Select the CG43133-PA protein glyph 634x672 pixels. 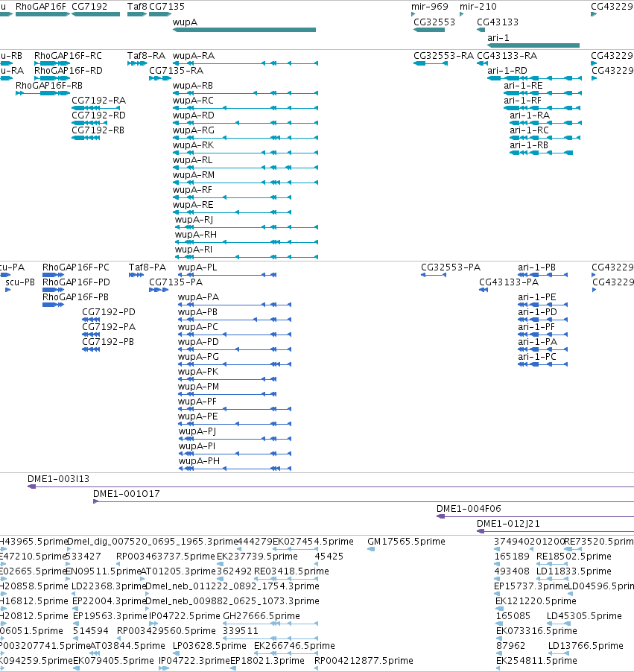click(484, 290)
